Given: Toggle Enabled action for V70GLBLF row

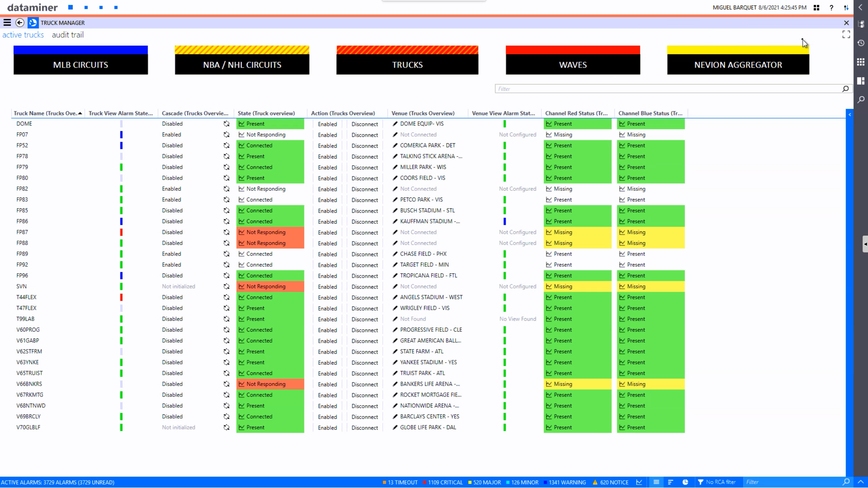Looking at the screenshot, I should point(328,428).
